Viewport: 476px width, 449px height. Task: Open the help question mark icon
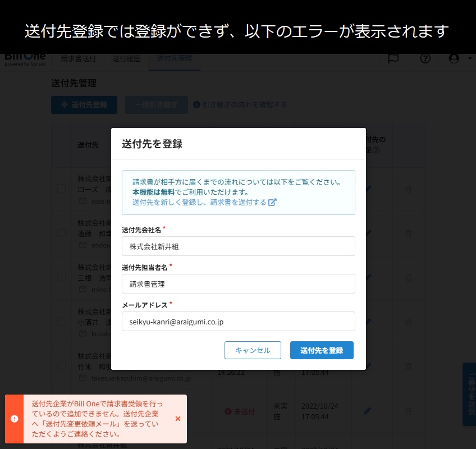click(x=425, y=58)
